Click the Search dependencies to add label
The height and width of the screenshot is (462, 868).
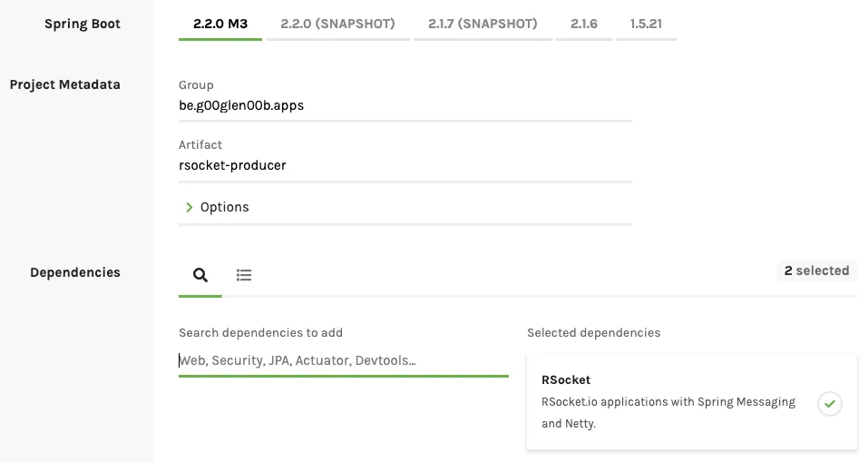260,333
